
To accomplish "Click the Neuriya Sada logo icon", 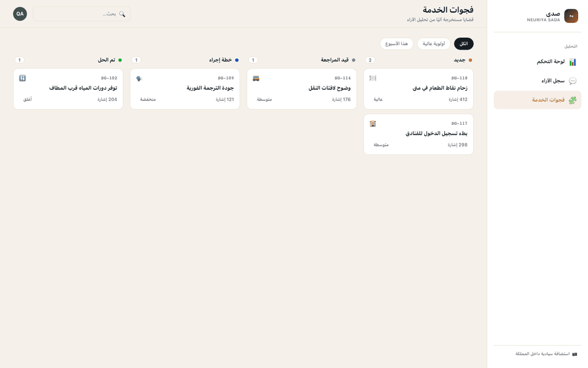I will pos(571,16).
